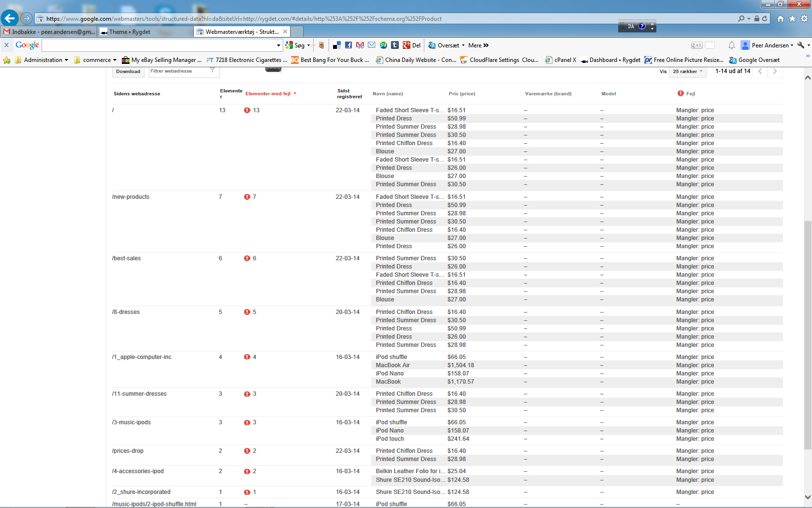Screen dimensions: 812x508
Task: Open the Oversæt translate dropdown
Action: pos(446,45)
